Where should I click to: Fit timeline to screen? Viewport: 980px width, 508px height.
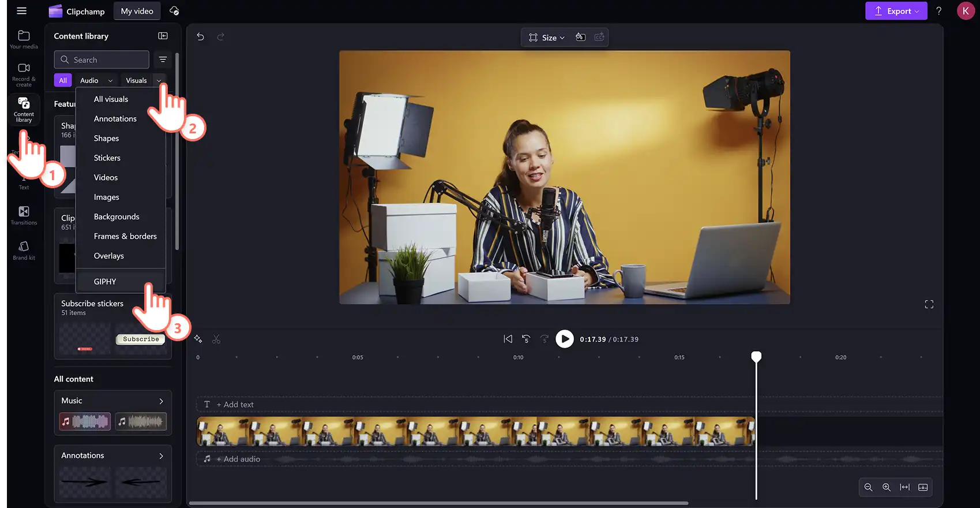[x=905, y=487]
